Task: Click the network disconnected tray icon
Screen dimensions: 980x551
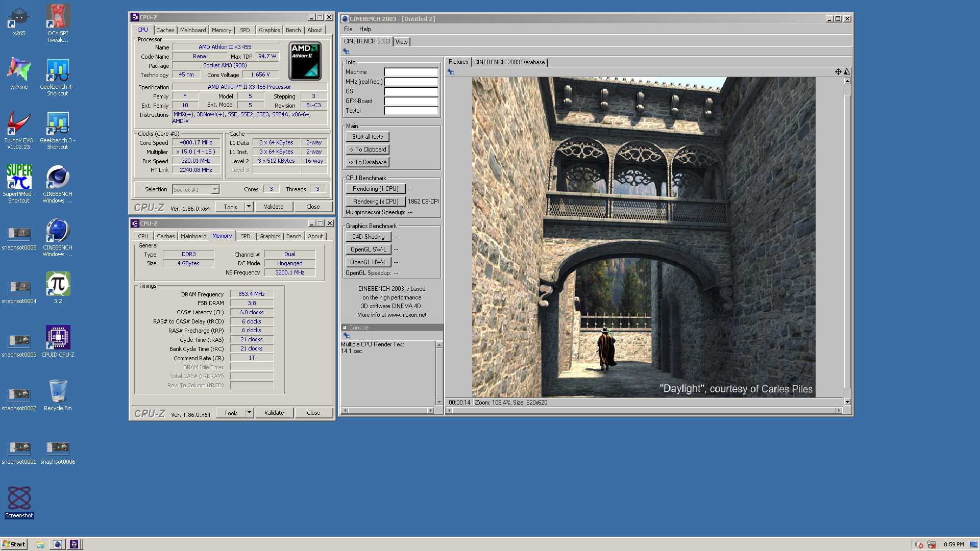Action: click(x=932, y=544)
